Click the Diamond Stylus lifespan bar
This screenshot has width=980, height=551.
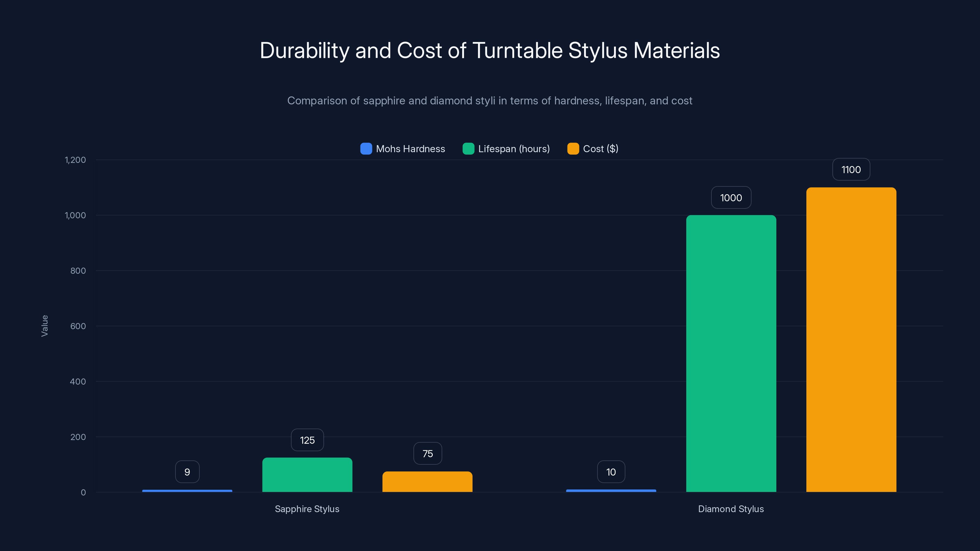pos(731,354)
